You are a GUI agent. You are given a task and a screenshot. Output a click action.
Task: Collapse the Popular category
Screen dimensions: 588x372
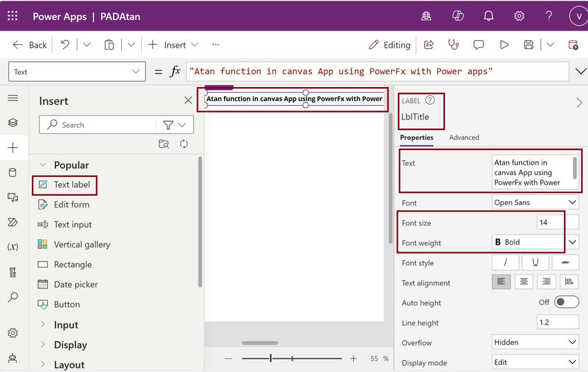pos(43,165)
